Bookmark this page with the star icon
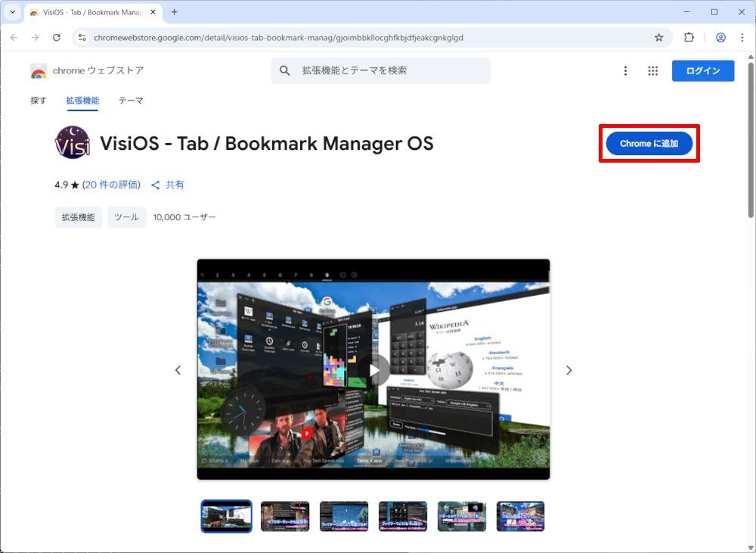 [658, 38]
